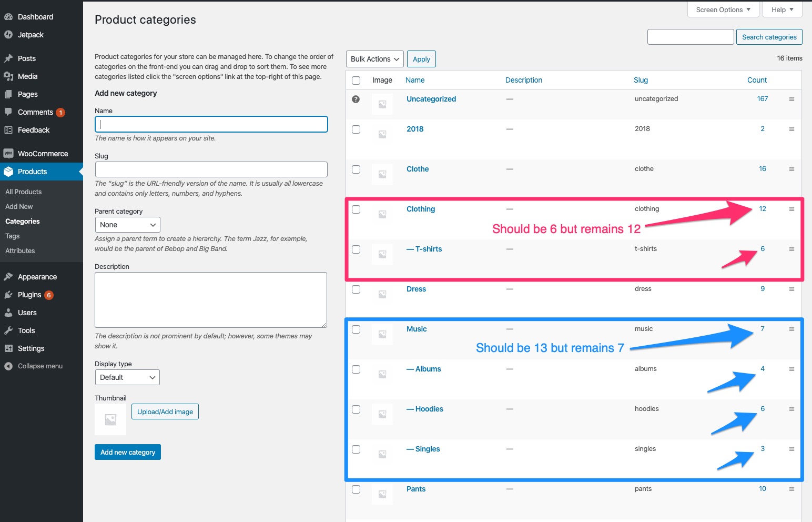
Task: Click drag handle on Dress row
Action: click(x=791, y=289)
